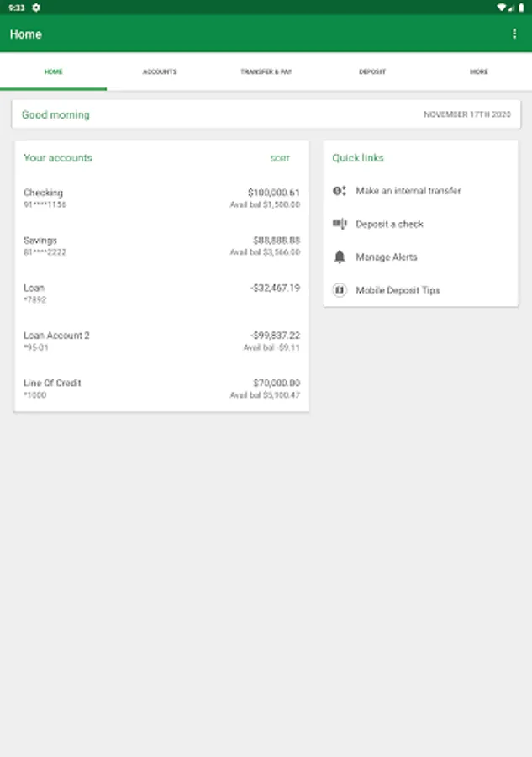Switch to the Accounts tab
532x757 pixels.
pos(160,71)
